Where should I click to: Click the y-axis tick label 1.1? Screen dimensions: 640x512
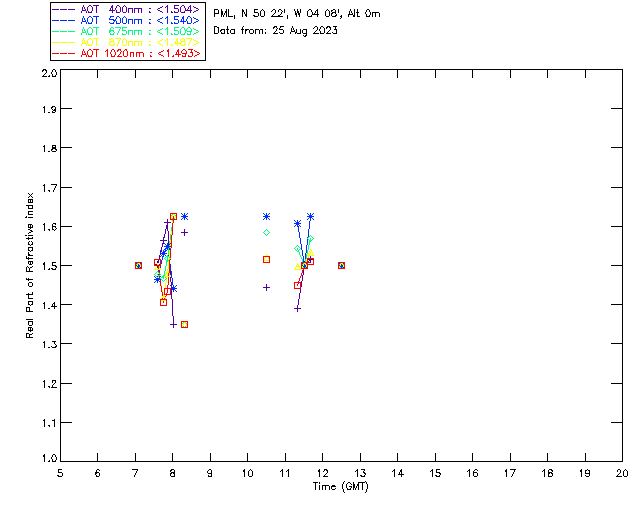[49, 423]
